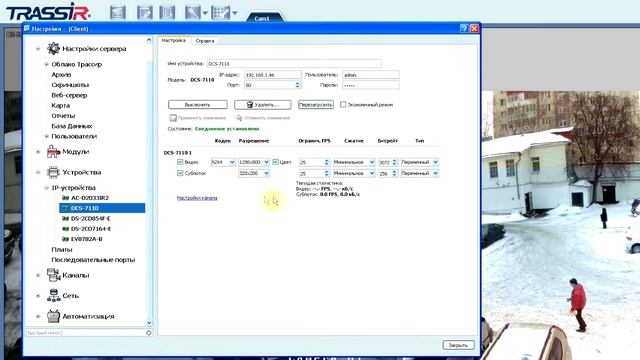
Task: Toggle the Видео stream checkbox
Action: point(180,162)
